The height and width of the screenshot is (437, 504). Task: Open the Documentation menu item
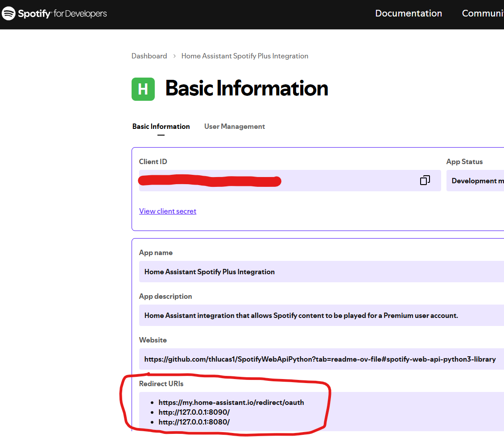409,13
